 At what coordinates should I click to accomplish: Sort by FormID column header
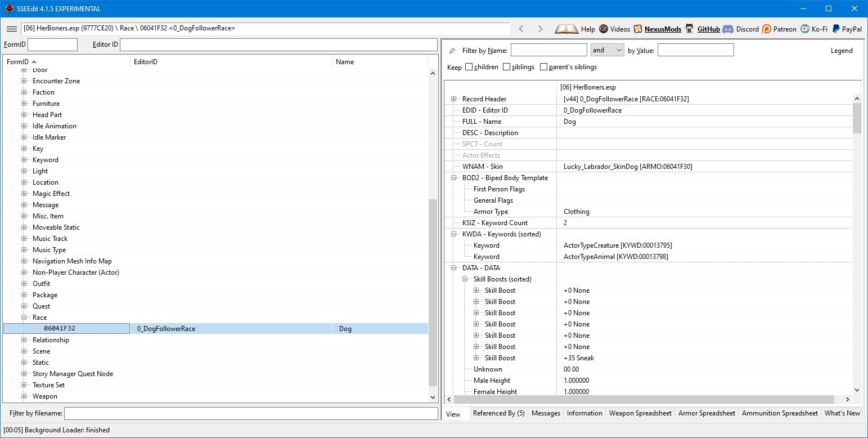66,62
